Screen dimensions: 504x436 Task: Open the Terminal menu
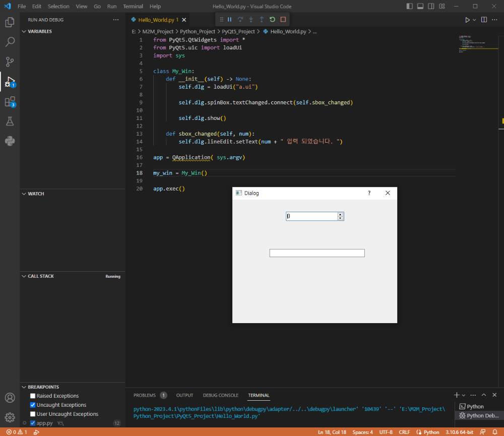click(133, 6)
